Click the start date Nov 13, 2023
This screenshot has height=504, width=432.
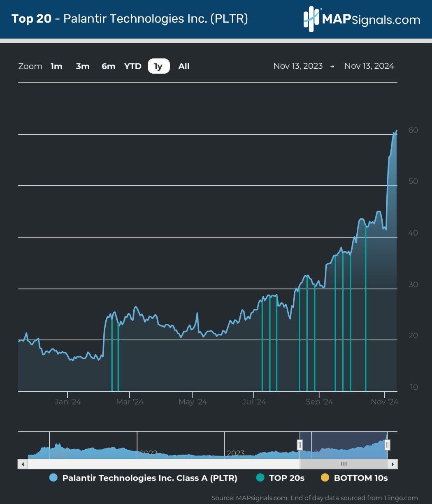[x=298, y=66]
